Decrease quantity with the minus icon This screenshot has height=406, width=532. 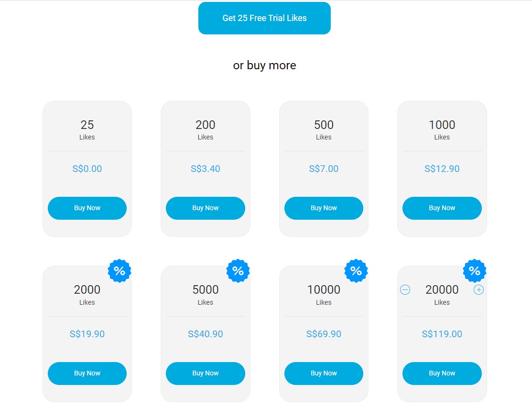click(x=405, y=289)
